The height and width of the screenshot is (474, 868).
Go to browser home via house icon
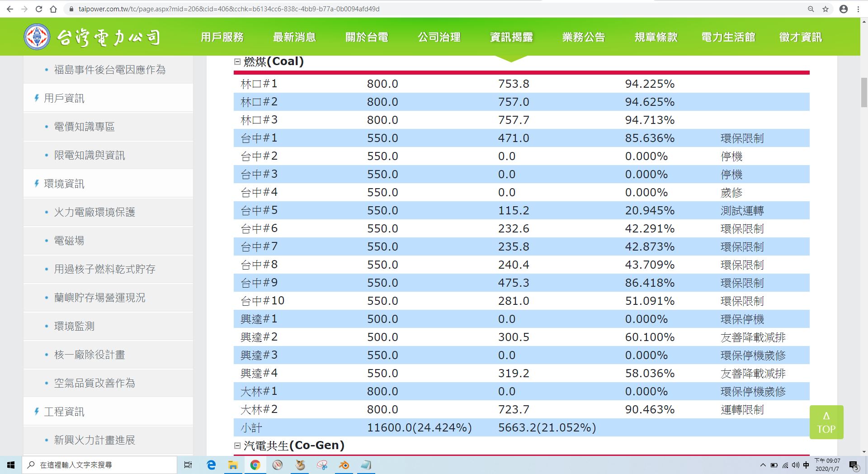click(x=53, y=9)
